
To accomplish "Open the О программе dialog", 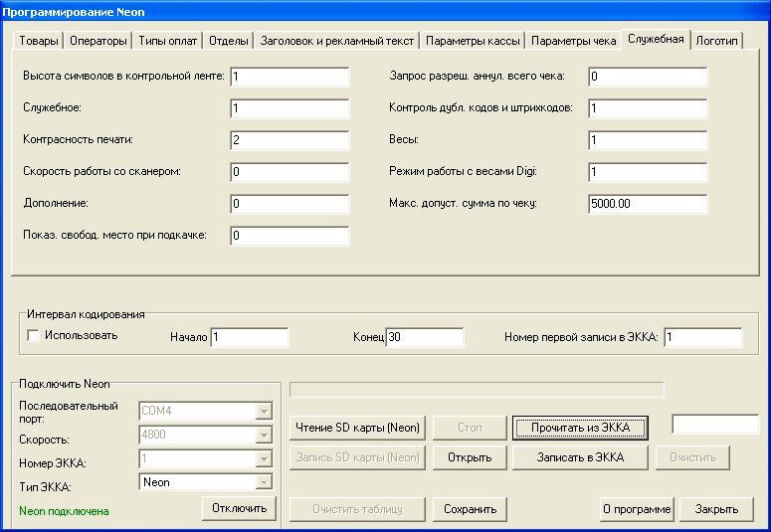I will click(x=637, y=509).
